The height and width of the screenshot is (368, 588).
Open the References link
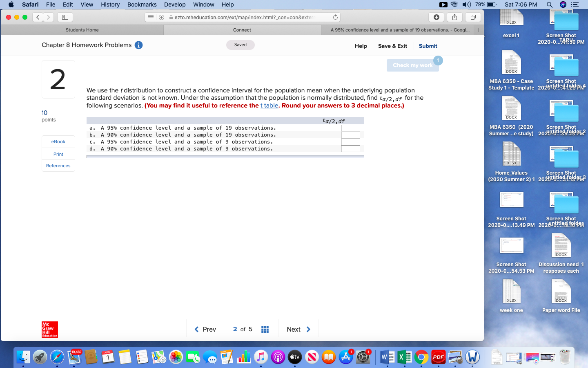pos(58,166)
